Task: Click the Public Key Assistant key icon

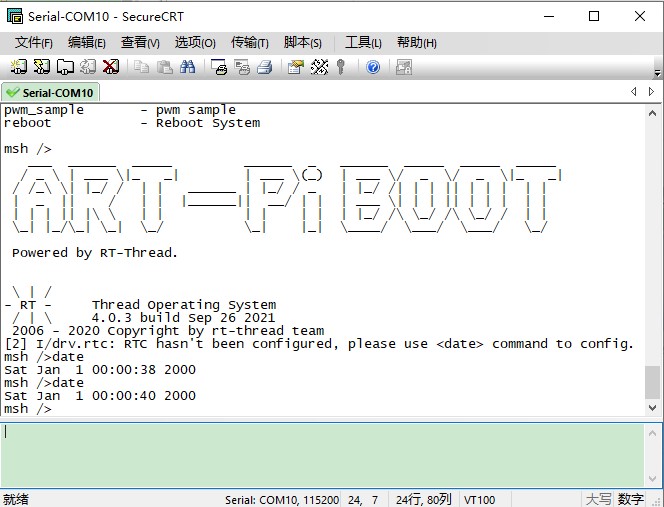Action: 341,67
